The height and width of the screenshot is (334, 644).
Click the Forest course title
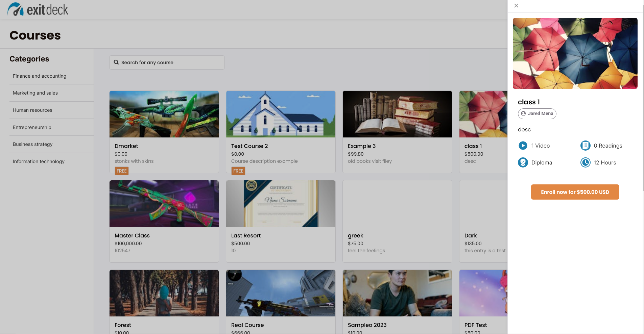pyautogui.click(x=123, y=325)
